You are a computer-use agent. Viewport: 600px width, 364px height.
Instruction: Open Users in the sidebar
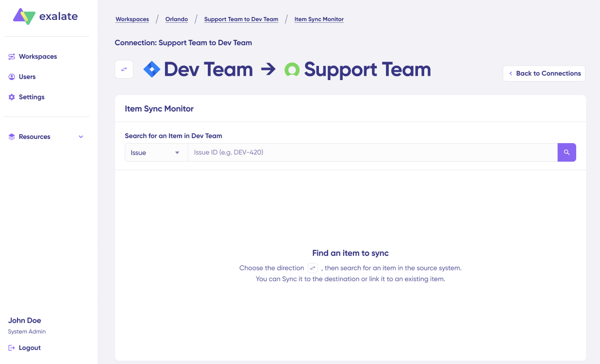click(27, 77)
